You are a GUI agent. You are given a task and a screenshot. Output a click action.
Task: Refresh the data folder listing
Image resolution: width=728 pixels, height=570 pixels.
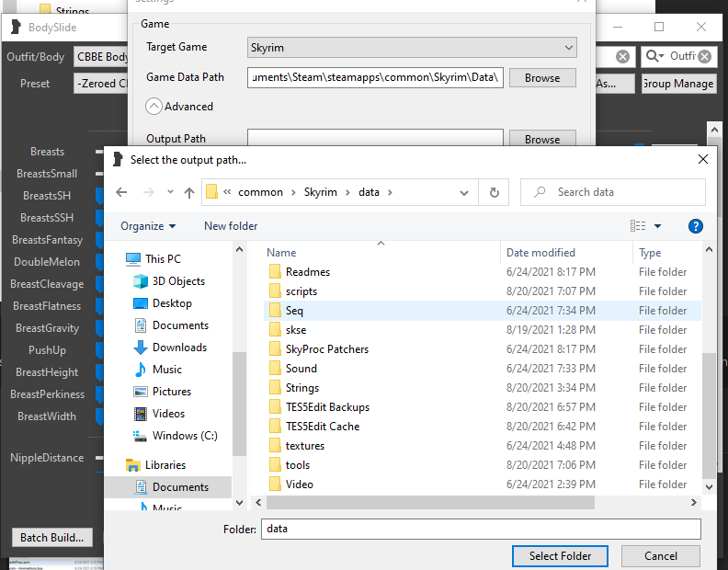(494, 192)
